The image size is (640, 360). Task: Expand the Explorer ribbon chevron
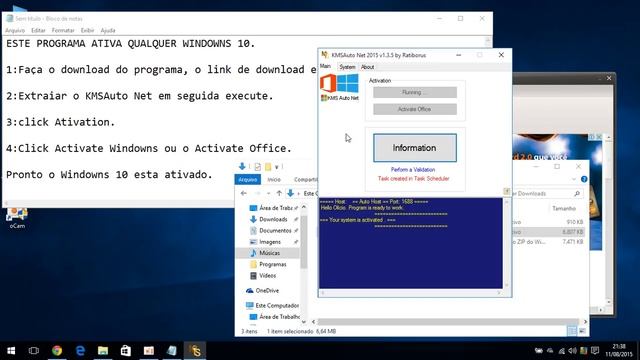(x=574, y=179)
